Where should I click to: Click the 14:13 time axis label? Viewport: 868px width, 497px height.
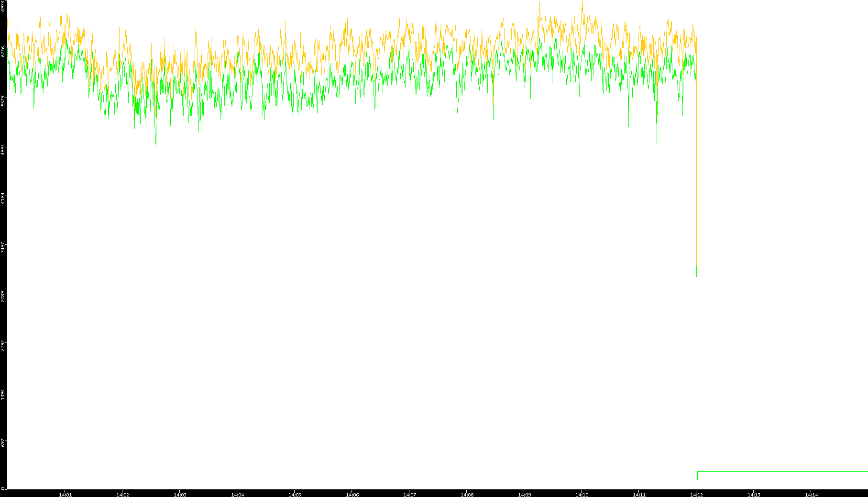754,495
